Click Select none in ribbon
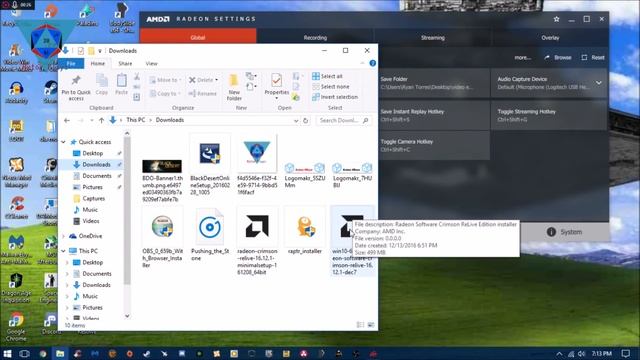The height and width of the screenshot is (360, 640). tap(331, 87)
